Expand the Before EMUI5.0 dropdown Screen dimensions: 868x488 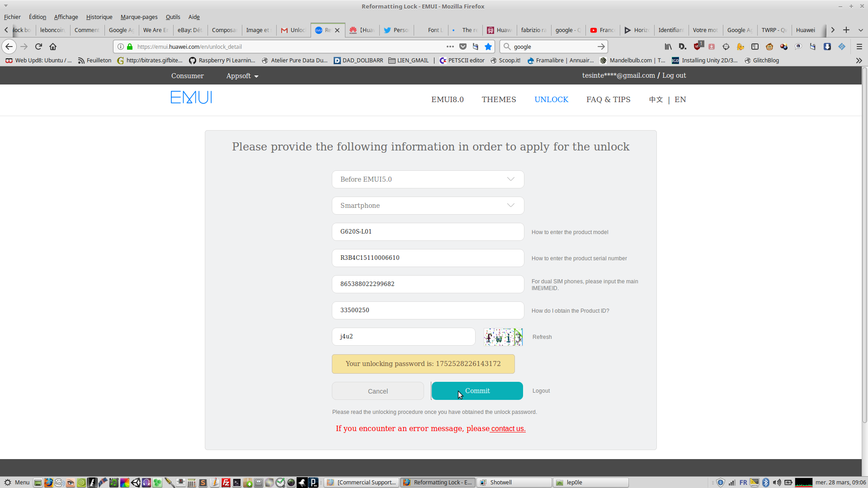428,179
